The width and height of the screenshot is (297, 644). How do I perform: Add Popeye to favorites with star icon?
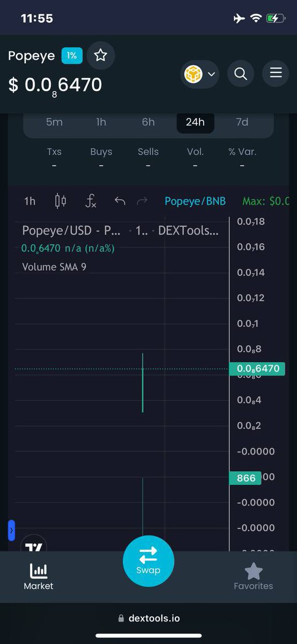coord(101,55)
